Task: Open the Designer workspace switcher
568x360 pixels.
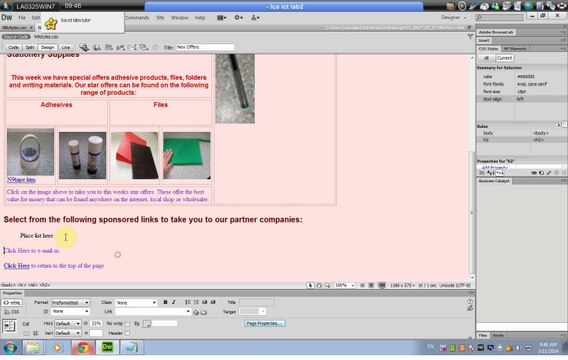Action: 454,17
